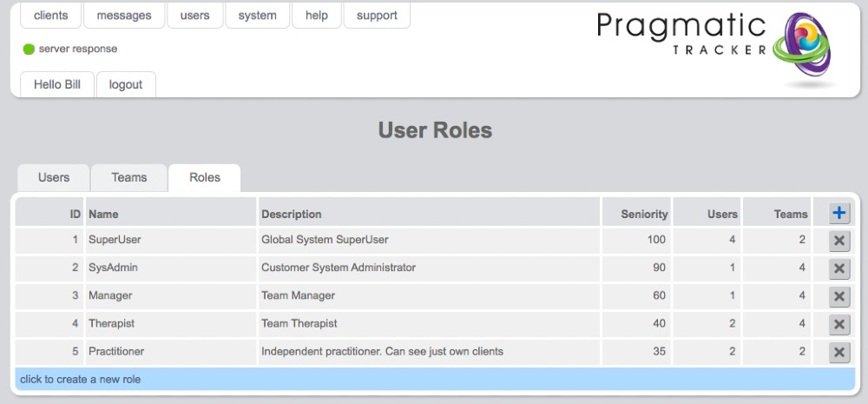This screenshot has height=404, width=868.
Task: Click seniority value 90
Action: coord(659,268)
